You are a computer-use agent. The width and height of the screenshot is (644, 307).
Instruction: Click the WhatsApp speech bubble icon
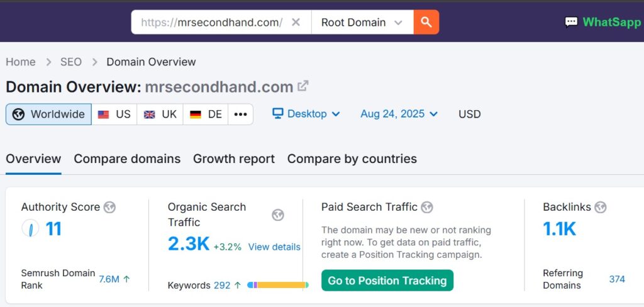(571, 22)
